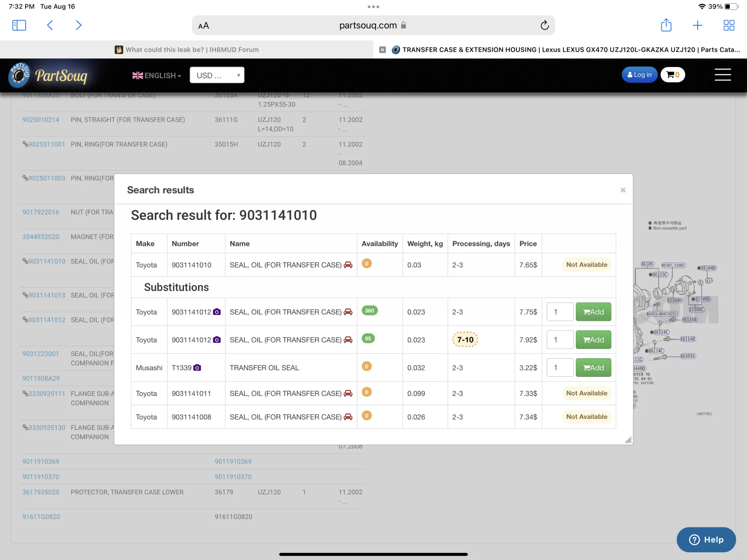Open second 9011910369 link in code column
Screen dimensions: 747x560
pos(233,462)
